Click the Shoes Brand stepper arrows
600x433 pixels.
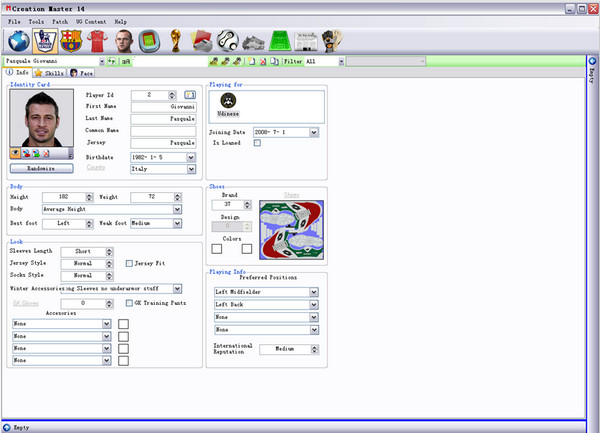(x=248, y=205)
